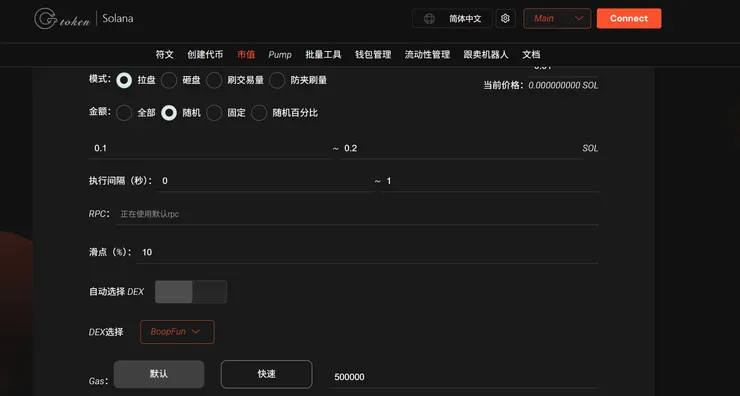Open the Pump menu item

(x=280, y=55)
